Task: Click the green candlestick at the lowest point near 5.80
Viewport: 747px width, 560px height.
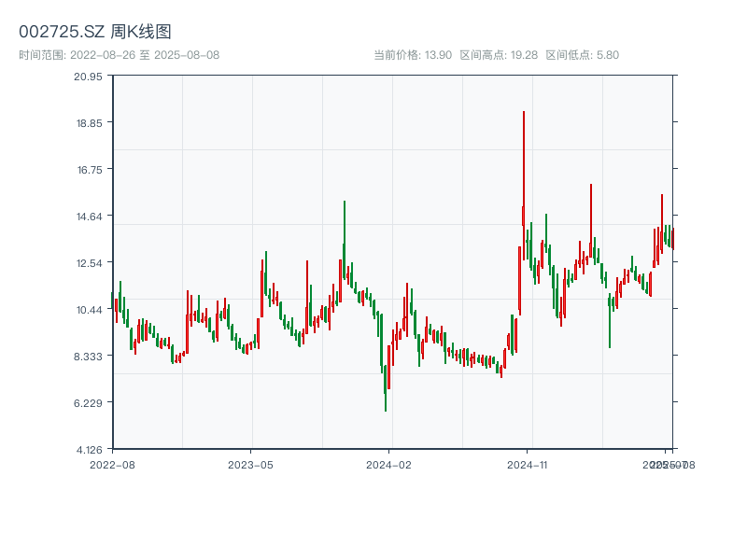Action: [x=385, y=388]
